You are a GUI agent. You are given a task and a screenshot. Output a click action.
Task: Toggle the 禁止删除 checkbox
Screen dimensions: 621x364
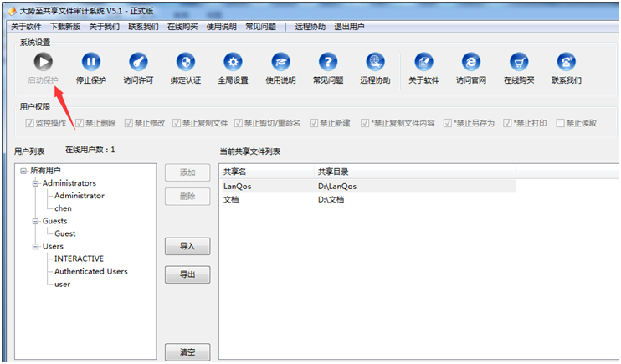pyautogui.click(x=80, y=123)
